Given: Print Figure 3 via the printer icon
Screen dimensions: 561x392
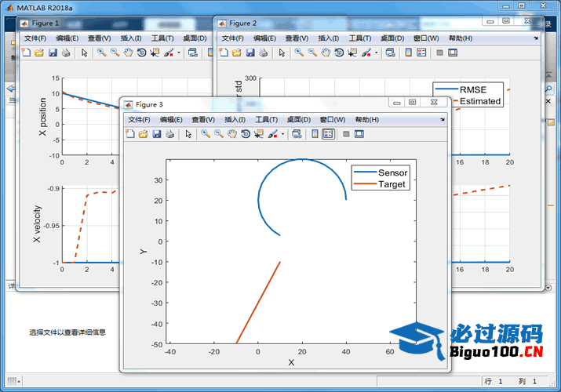Looking at the screenshot, I should click(x=169, y=134).
